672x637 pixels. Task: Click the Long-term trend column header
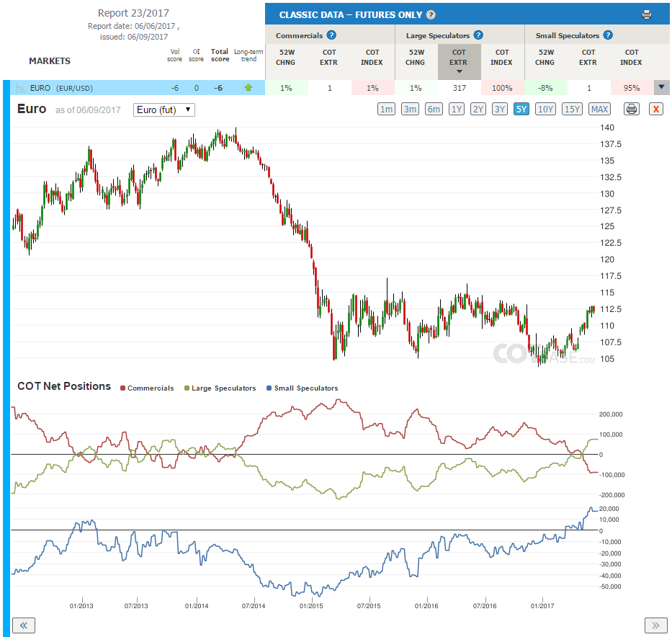tap(248, 55)
